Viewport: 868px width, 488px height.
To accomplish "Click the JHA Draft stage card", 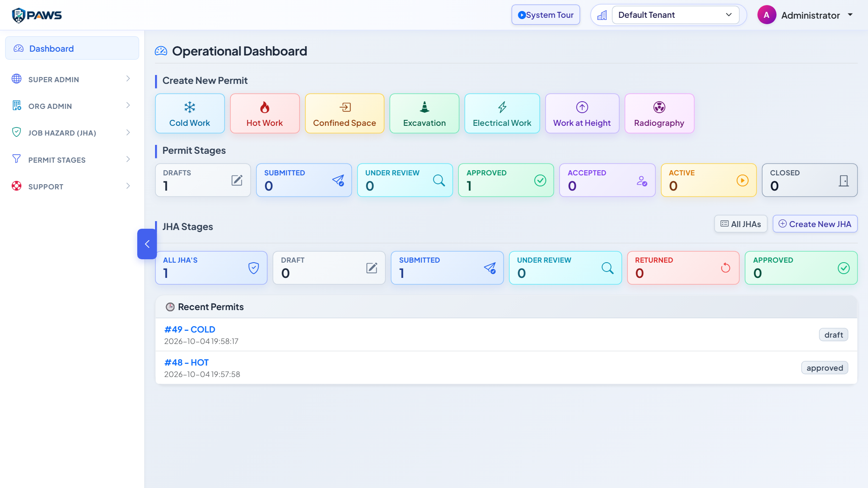I will click(329, 268).
